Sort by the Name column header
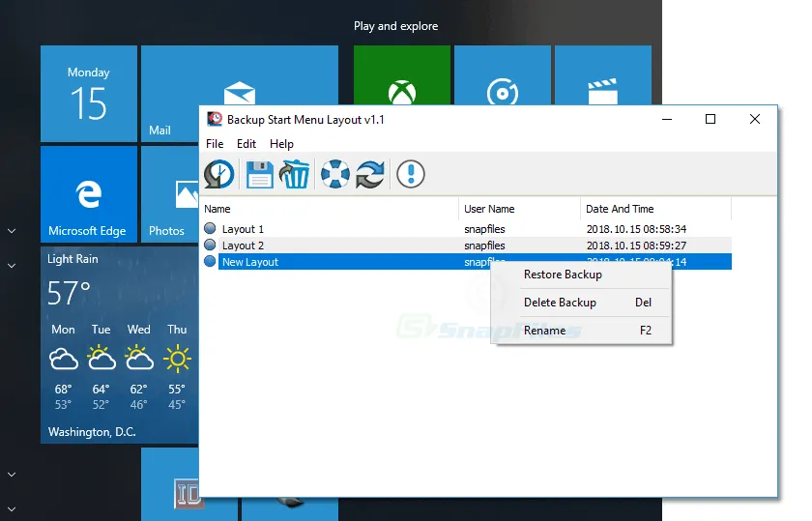812x521 pixels. coord(329,209)
